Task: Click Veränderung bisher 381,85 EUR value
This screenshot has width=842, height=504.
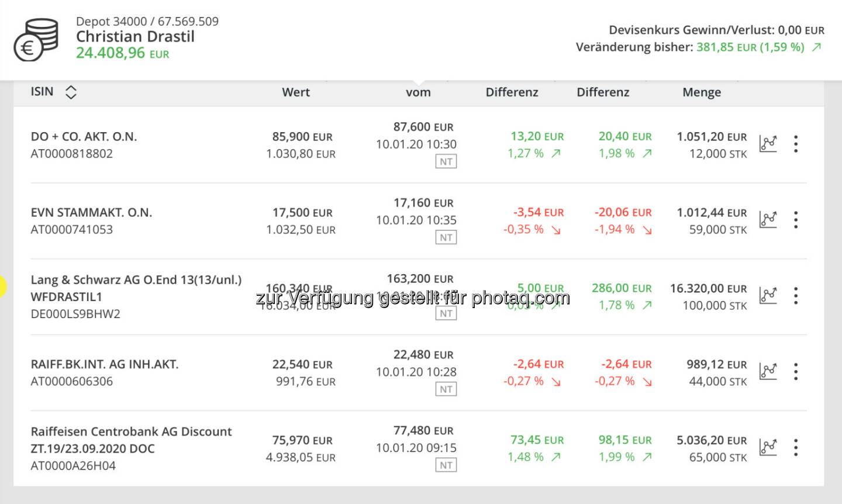Action: [750, 47]
